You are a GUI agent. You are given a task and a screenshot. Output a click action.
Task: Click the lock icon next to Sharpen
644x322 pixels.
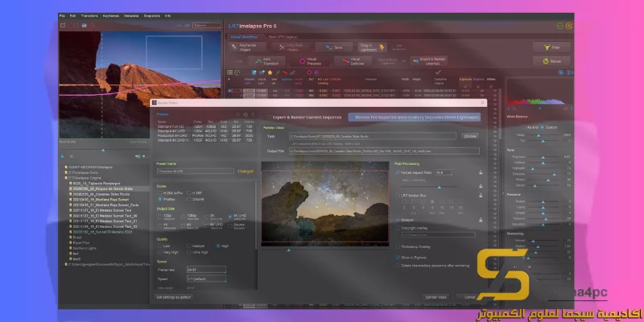tap(481, 220)
